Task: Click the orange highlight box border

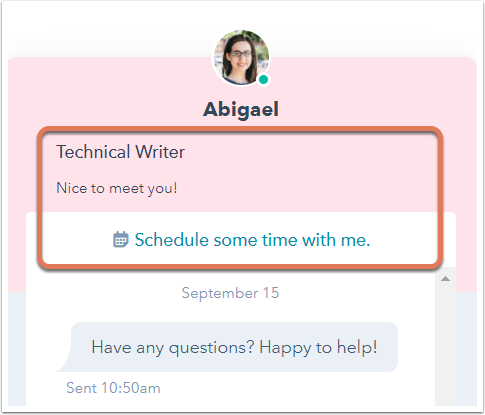Action: [240, 129]
